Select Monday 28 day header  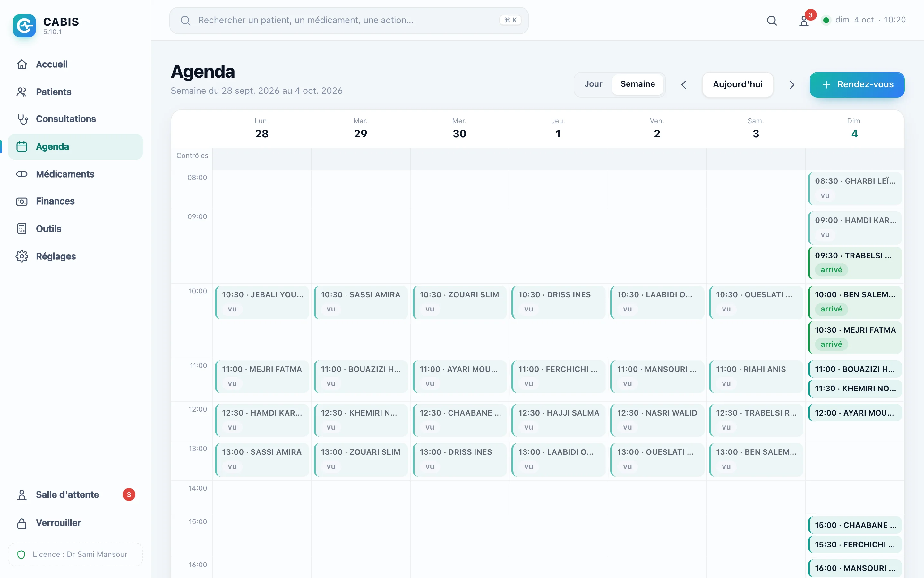pos(261,129)
